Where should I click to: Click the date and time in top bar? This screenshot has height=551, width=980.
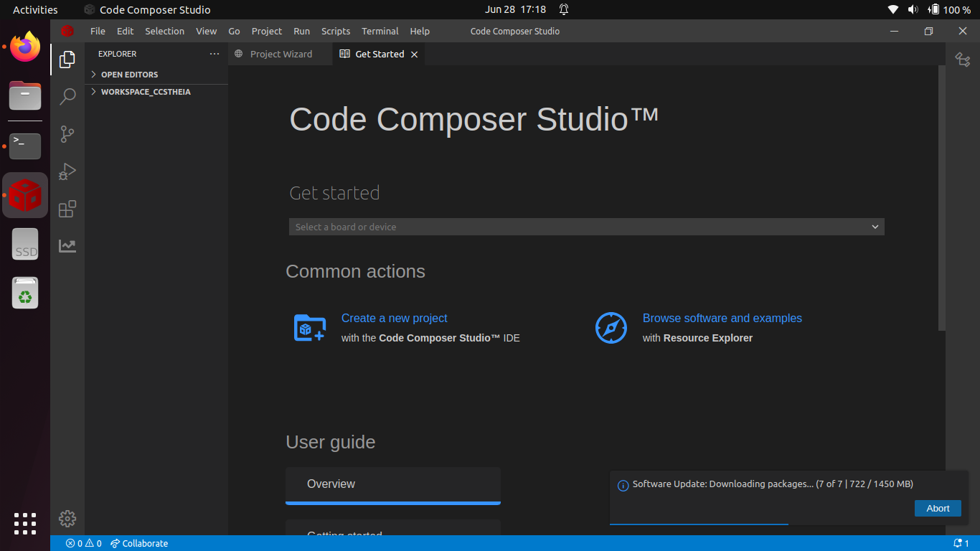(x=515, y=9)
